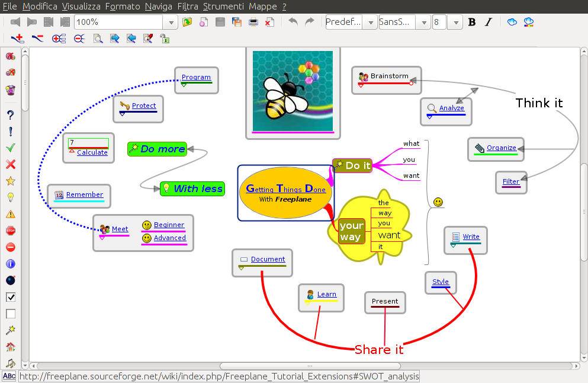Add the stop sign icon to node
Screen dimensions: 588x383
click(x=11, y=231)
